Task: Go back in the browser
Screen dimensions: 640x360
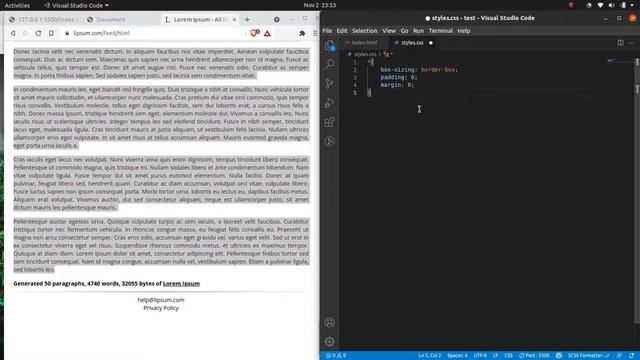Action: (13, 33)
